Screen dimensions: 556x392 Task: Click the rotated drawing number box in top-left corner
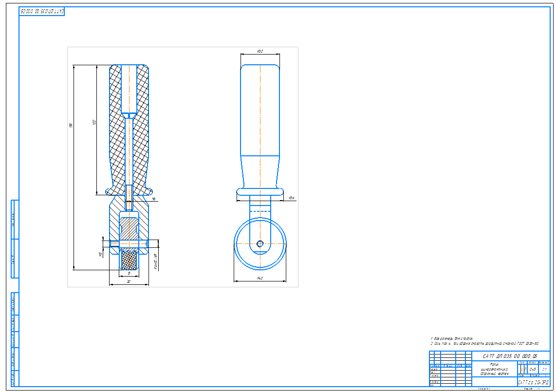pos(42,11)
